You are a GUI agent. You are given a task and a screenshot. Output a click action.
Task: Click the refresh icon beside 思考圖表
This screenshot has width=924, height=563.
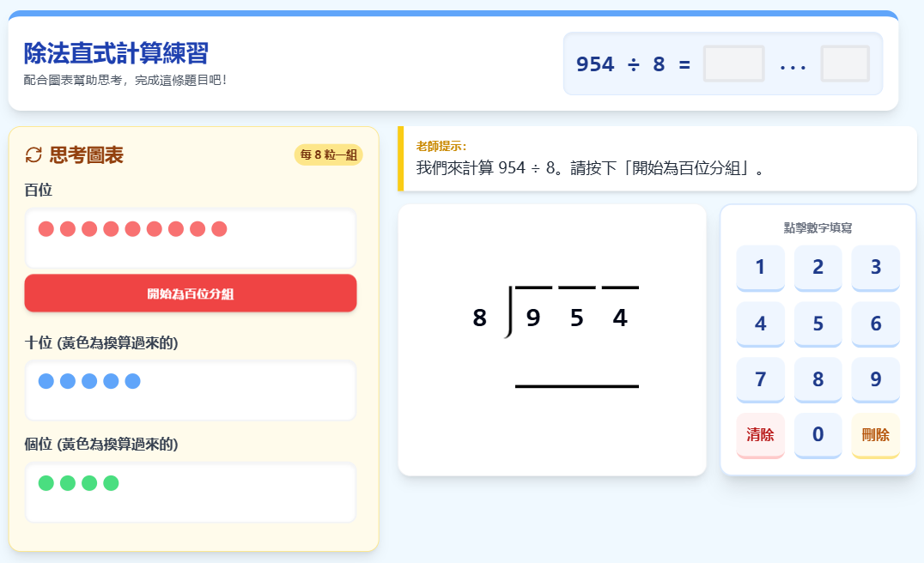tap(33, 154)
